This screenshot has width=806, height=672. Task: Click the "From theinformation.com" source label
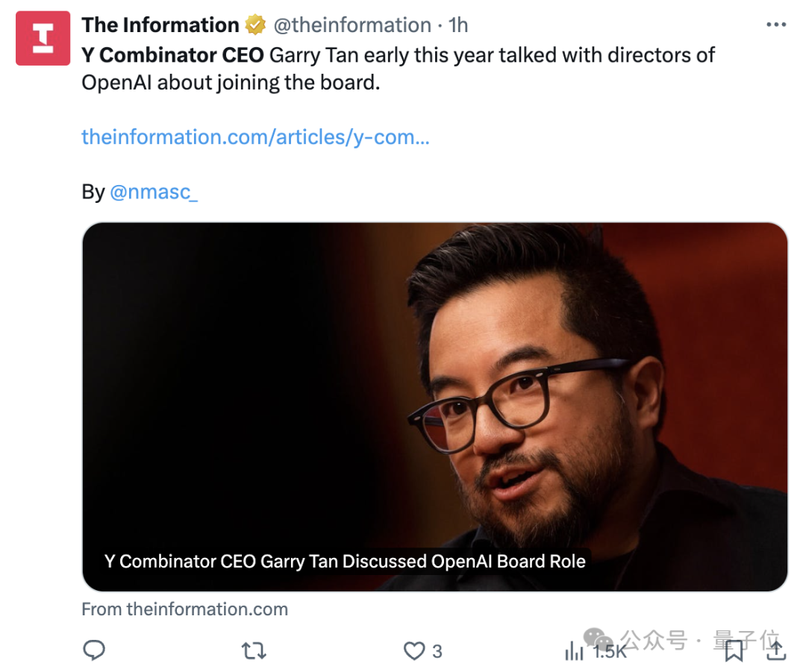tap(184, 609)
